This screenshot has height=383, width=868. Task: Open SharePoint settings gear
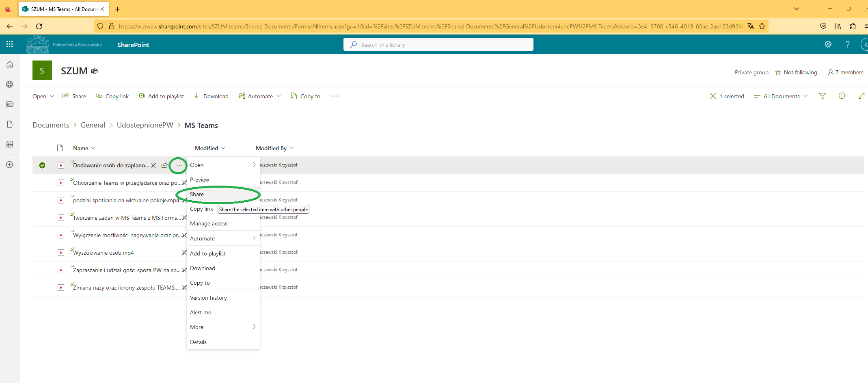pos(828,44)
